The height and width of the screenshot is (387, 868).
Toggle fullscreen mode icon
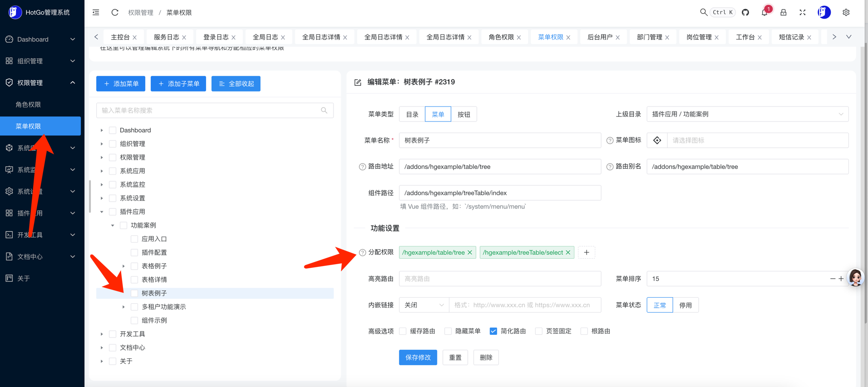pyautogui.click(x=802, y=12)
